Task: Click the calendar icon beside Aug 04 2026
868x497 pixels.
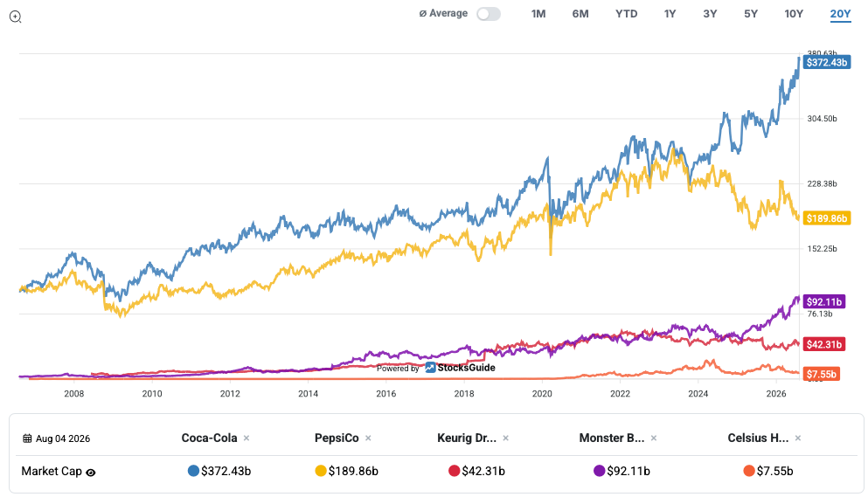Action: pyautogui.click(x=27, y=438)
